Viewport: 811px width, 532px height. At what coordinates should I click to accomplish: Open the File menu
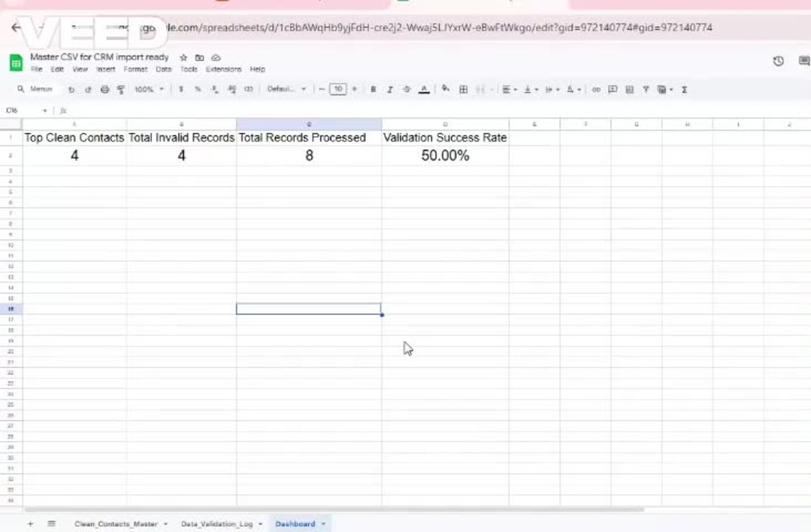point(36,69)
